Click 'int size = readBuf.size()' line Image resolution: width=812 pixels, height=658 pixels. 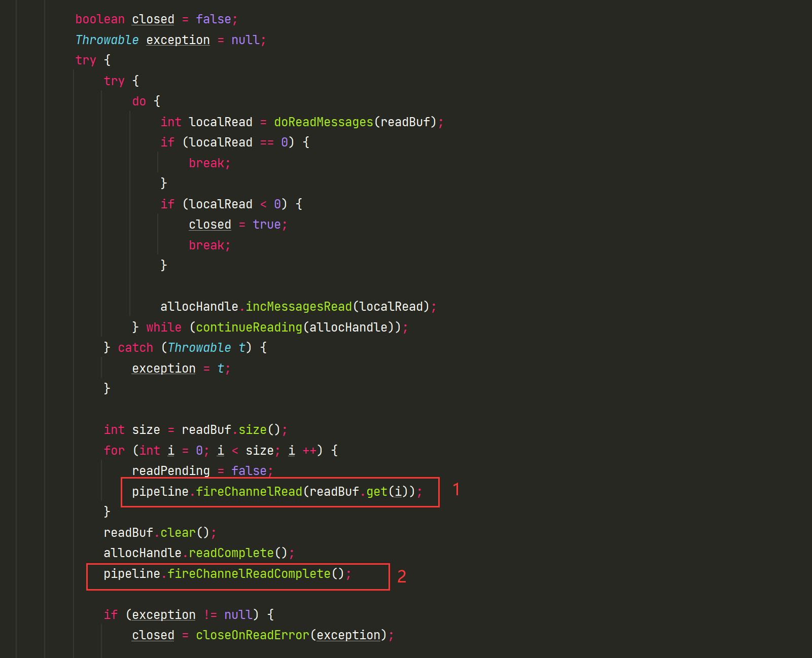(x=196, y=430)
